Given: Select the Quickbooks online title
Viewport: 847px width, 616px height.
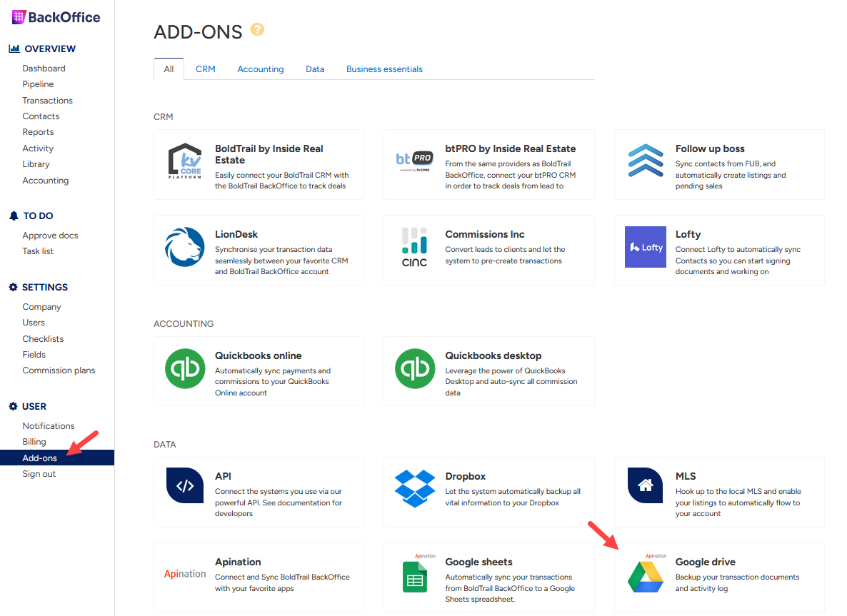Looking at the screenshot, I should [259, 355].
